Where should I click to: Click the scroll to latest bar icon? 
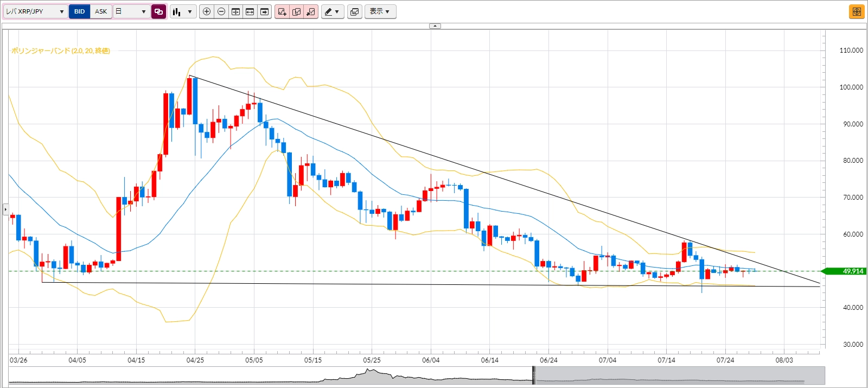point(264,11)
